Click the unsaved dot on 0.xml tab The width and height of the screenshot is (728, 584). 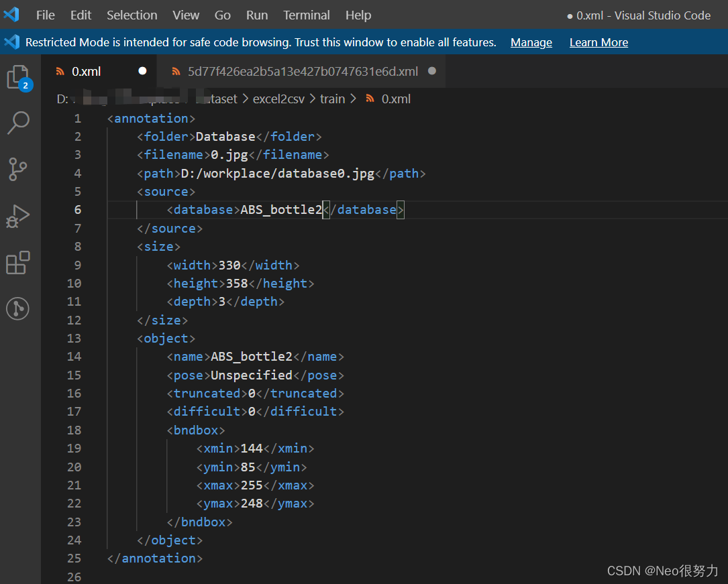click(x=142, y=71)
